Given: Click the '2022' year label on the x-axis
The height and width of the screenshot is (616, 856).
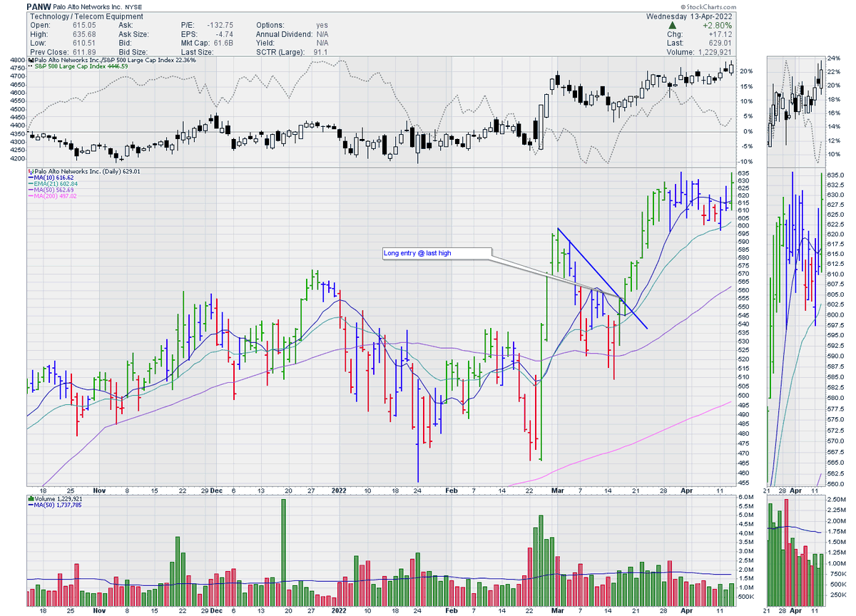Looking at the screenshot, I should click(x=339, y=492).
